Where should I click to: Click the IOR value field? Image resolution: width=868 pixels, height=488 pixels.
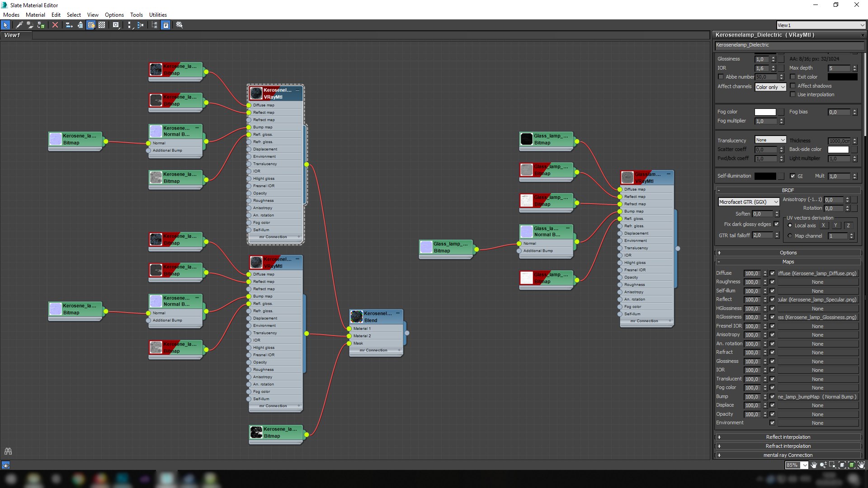[762, 68]
